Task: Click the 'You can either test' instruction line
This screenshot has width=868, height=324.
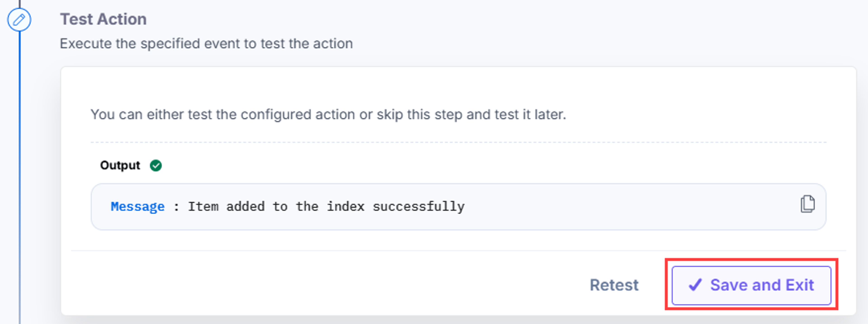Action: pyautogui.click(x=328, y=115)
